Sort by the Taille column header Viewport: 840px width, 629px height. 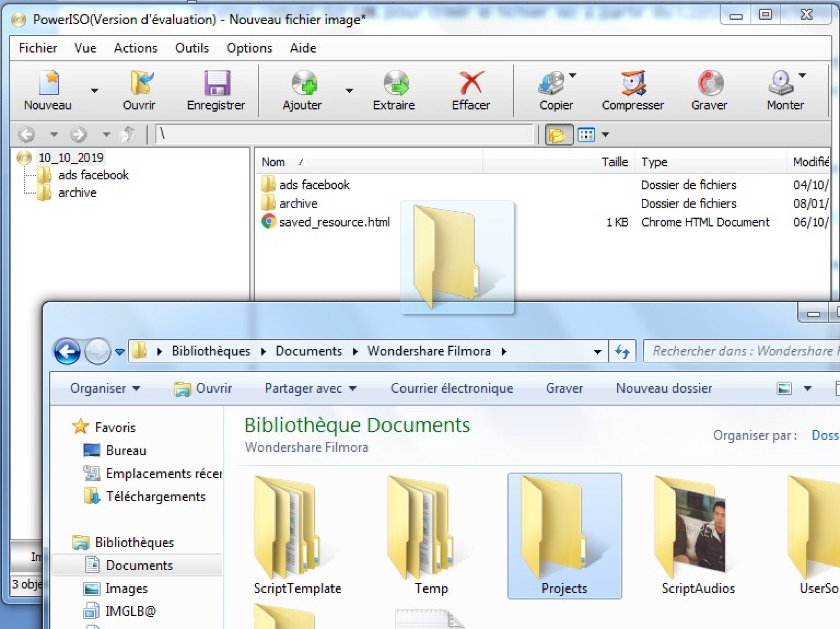559,162
